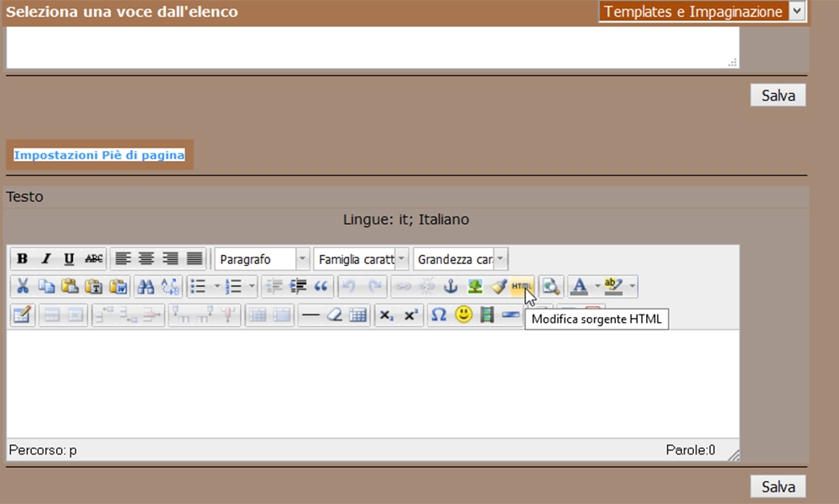839x504 pixels.
Task: Insert a blockquote
Action: tap(321, 286)
